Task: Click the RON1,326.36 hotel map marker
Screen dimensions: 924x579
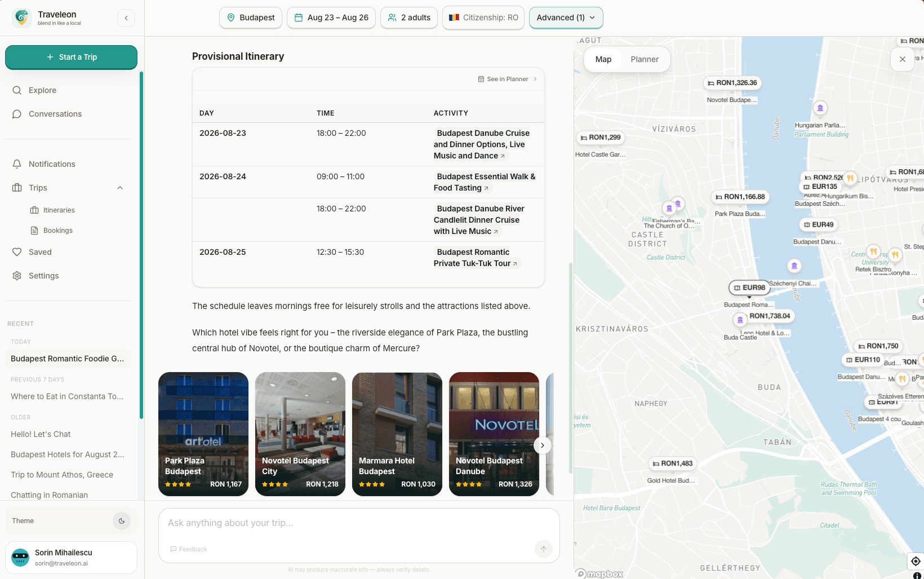Action: coord(732,83)
